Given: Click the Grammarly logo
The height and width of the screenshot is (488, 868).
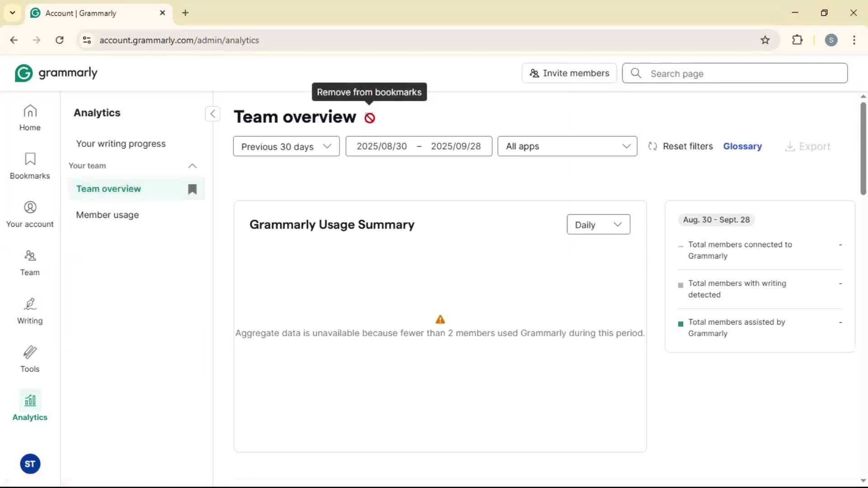Looking at the screenshot, I should pyautogui.click(x=56, y=73).
